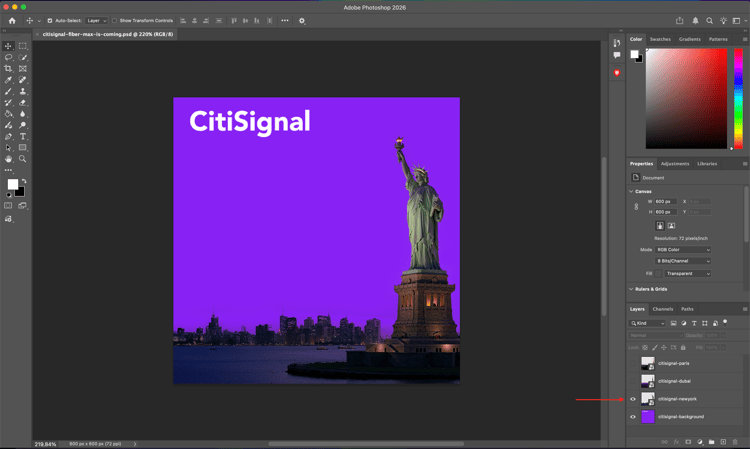Select the Zoom tool in toolbar

coord(23,159)
